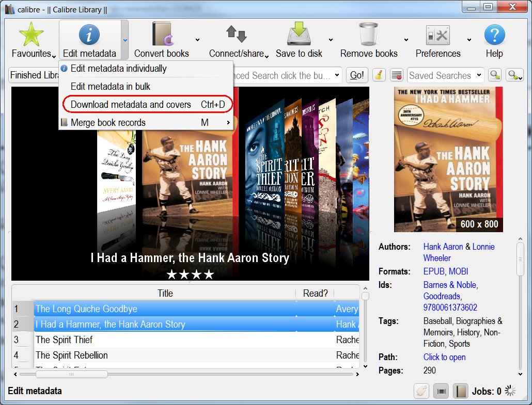Click the highlight search results icon
Screen dimensions: 532x405
[396, 75]
